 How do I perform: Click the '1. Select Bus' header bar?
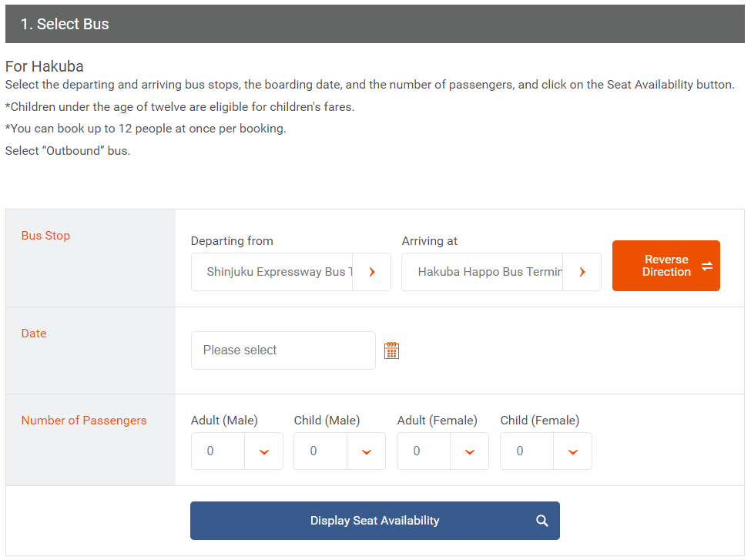[375, 24]
